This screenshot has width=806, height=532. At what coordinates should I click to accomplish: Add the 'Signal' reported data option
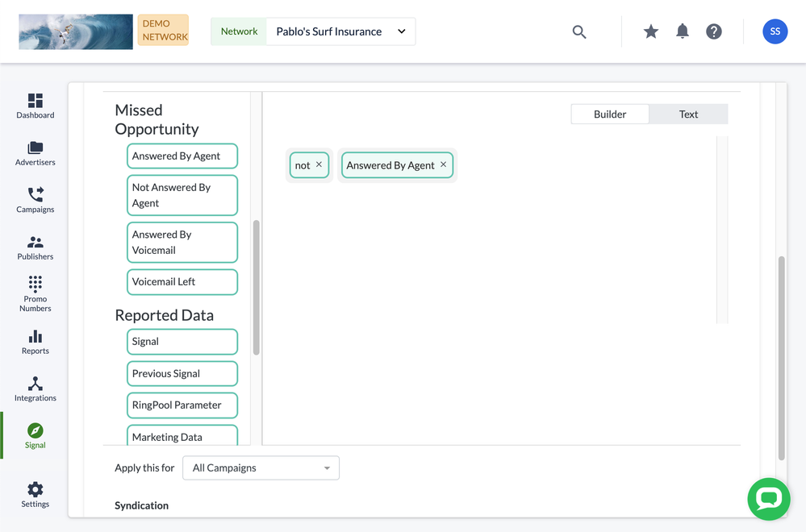click(182, 342)
